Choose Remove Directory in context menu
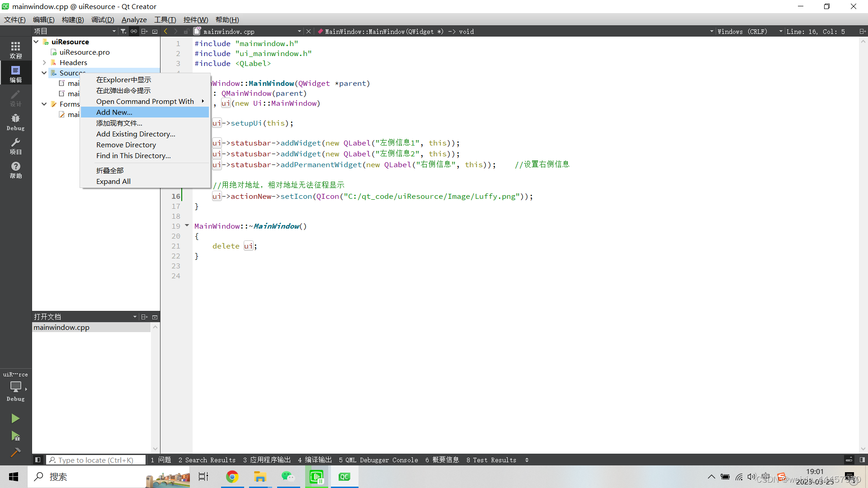Image resolution: width=868 pixels, height=488 pixels. pos(145,145)
